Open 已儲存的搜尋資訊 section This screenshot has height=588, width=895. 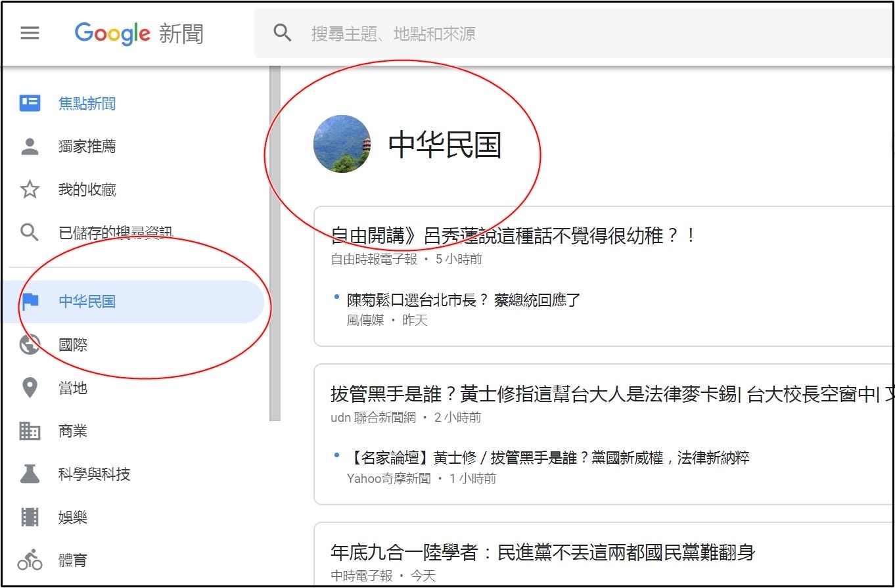(x=116, y=233)
